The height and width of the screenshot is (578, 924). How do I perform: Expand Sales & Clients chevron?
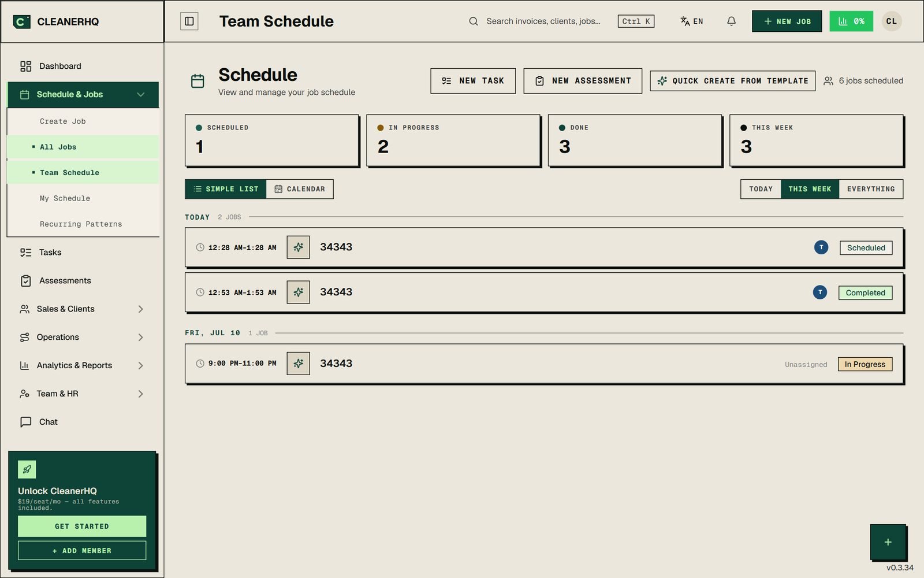pyautogui.click(x=140, y=309)
